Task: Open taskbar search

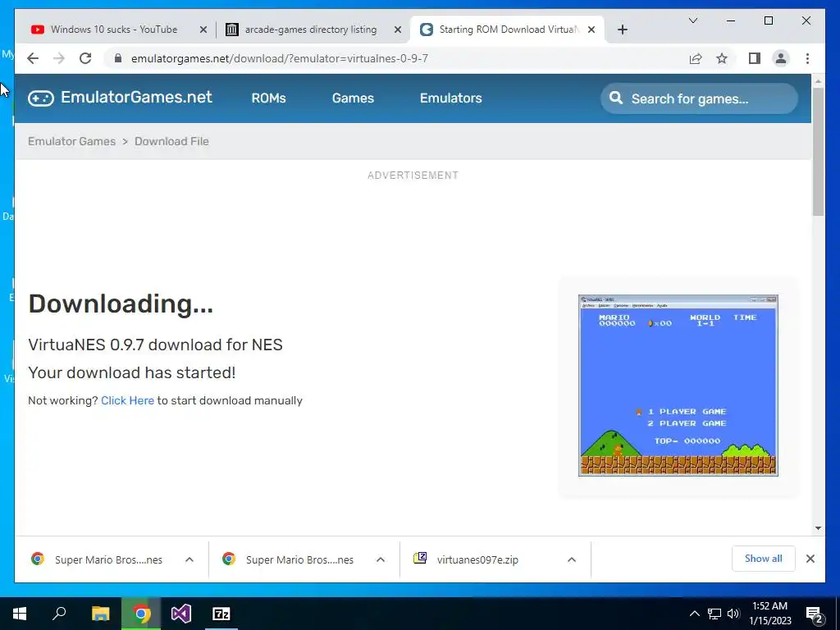Action: click(x=59, y=614)
